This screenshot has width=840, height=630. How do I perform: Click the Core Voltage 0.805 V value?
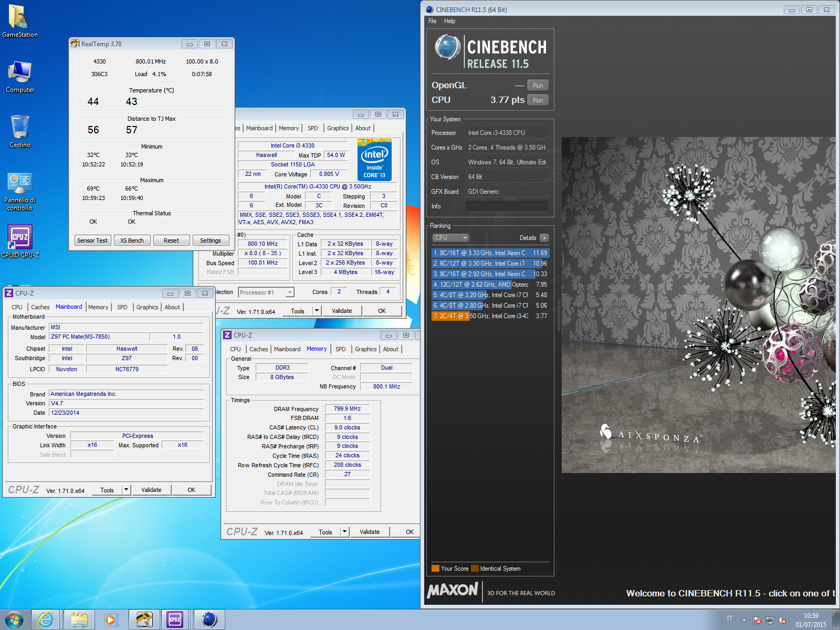tap(329, 174)
